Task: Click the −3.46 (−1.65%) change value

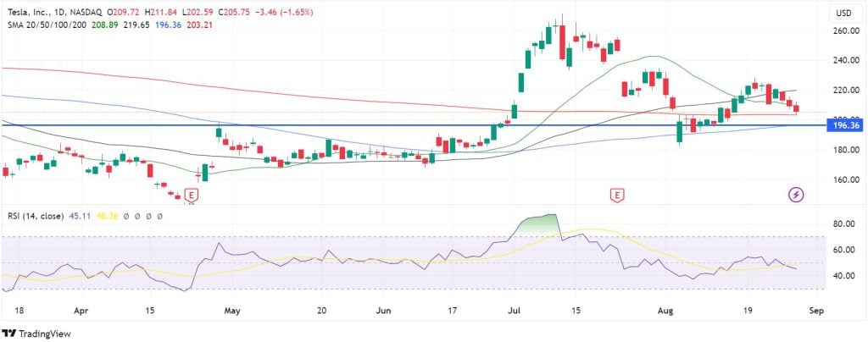Action: click(283, 12)
